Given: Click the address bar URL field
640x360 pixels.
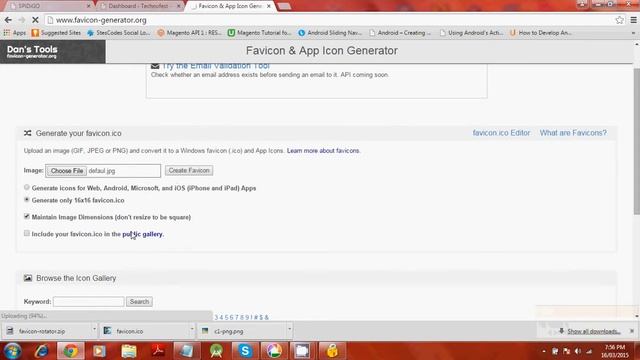Looking at the screenshot, I should tap(329, 20).
